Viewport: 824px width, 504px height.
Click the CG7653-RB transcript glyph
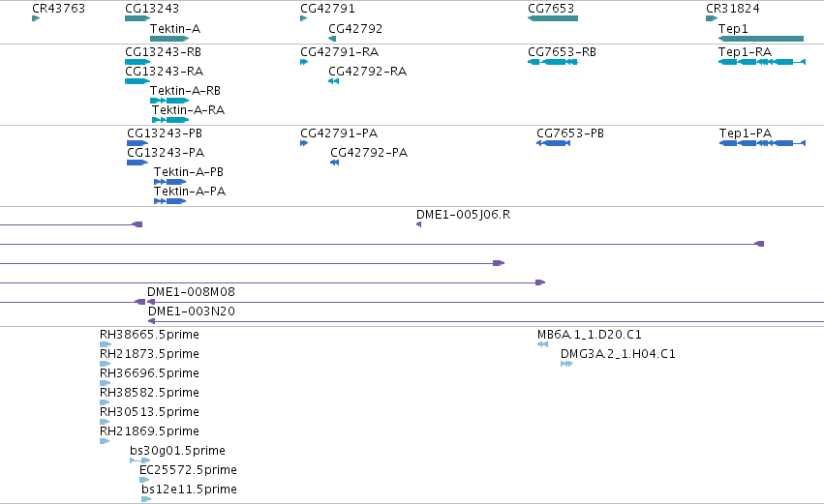(x=553, y=62)
